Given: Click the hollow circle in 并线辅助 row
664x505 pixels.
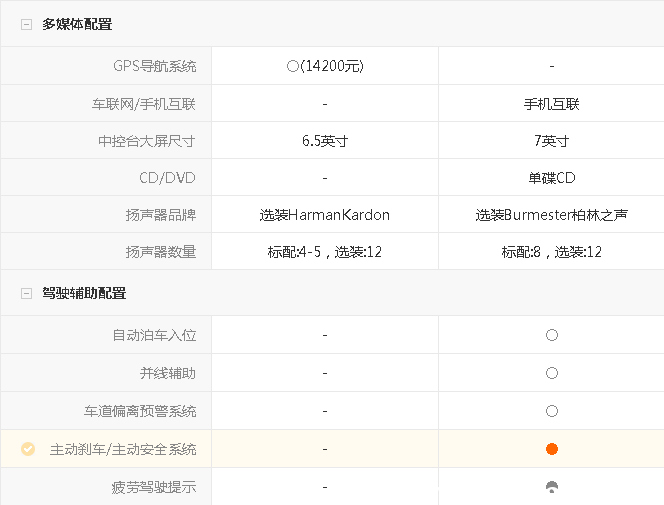Looking at the screenshot, I should pyautogui.click(x=552, y=373).
